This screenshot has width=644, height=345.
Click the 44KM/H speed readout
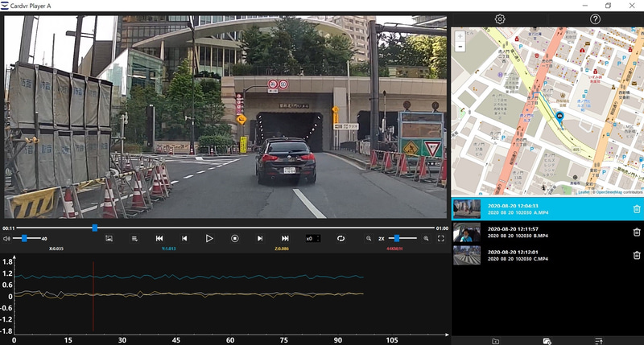coord(394,248)
